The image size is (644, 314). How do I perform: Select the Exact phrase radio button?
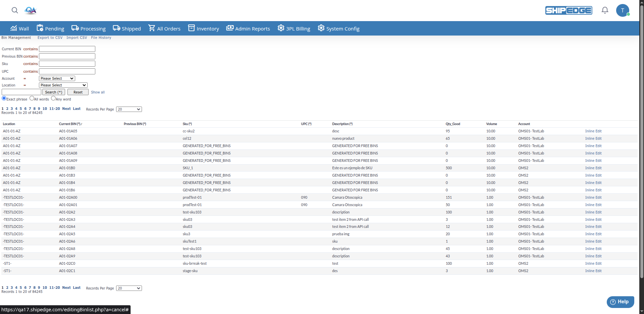coord(4,98)
